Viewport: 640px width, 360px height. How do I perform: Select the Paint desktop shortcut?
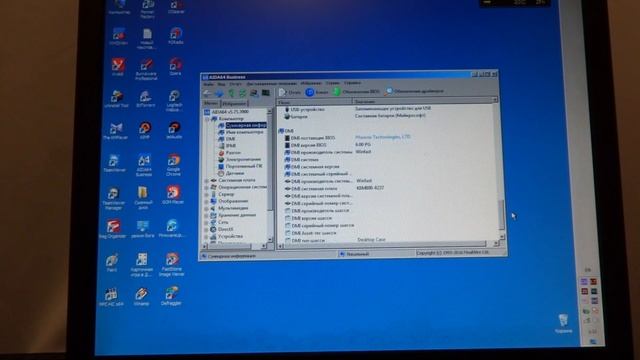point(112,263)
